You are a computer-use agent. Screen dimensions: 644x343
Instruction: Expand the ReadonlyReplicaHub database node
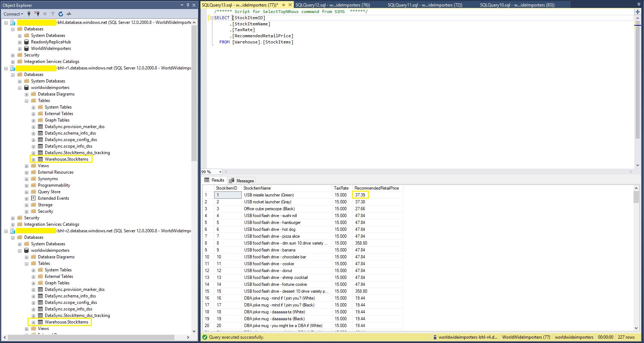[x=20, y=42]
